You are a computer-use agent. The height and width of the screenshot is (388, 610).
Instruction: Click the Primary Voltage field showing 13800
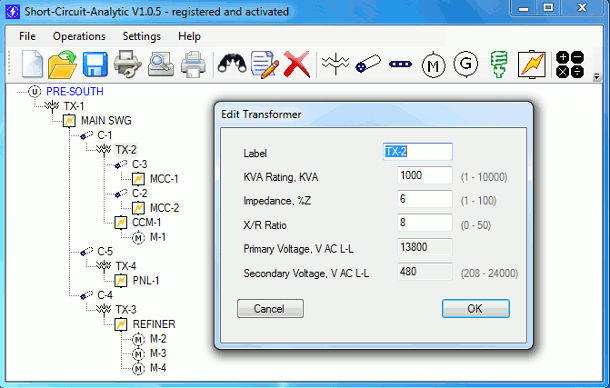(424, 248)
